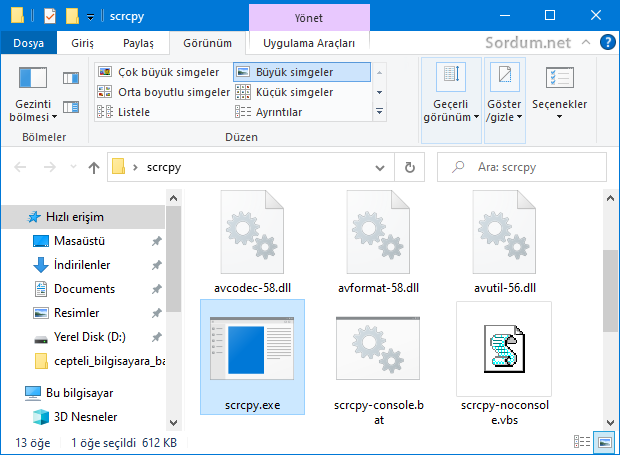The image size is (620, 455).
Task: Collapse the ribbon with the chevron
Action: [x=586, y=42]
